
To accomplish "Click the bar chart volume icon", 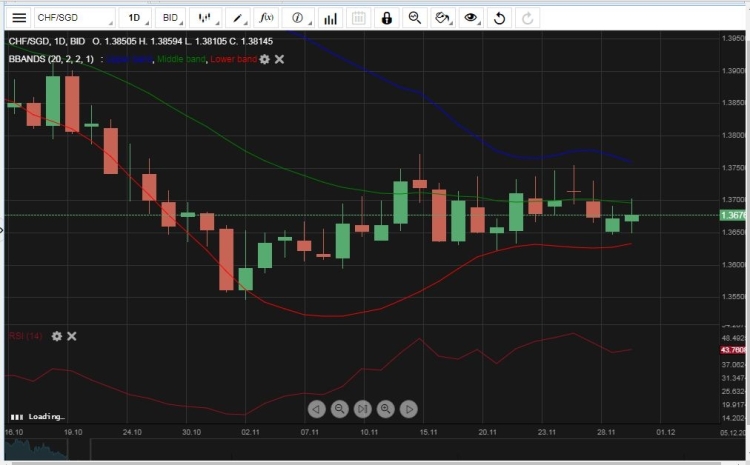I will click(330, 18).
